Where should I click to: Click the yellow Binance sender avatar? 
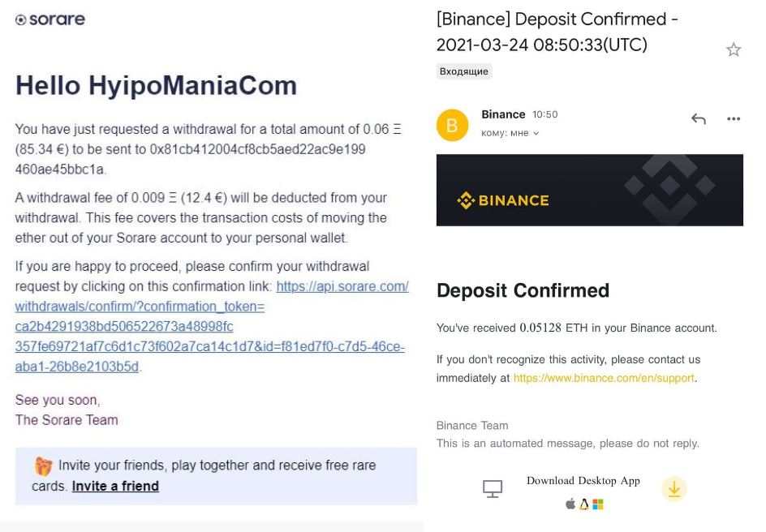(453, 125)
